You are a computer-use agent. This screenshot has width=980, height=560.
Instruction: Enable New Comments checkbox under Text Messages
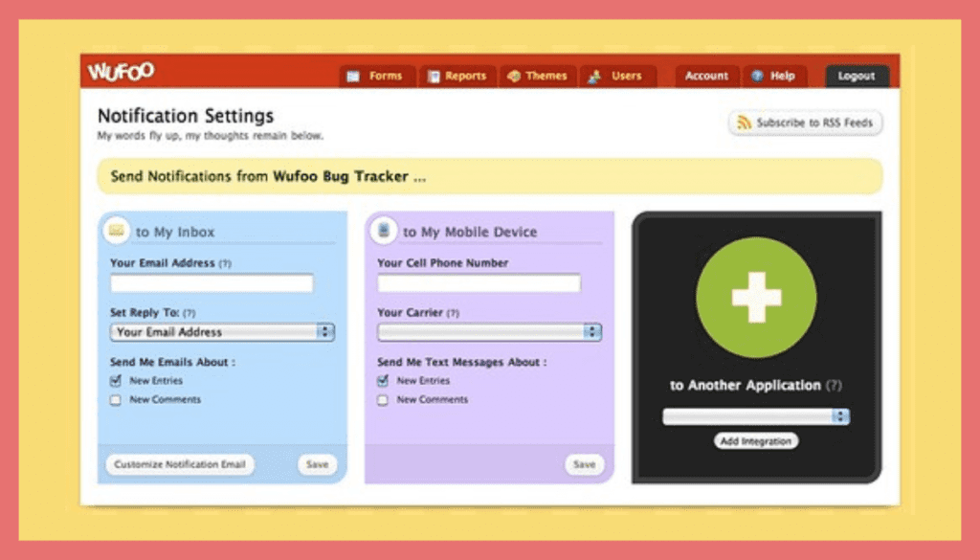click(383, 400)
